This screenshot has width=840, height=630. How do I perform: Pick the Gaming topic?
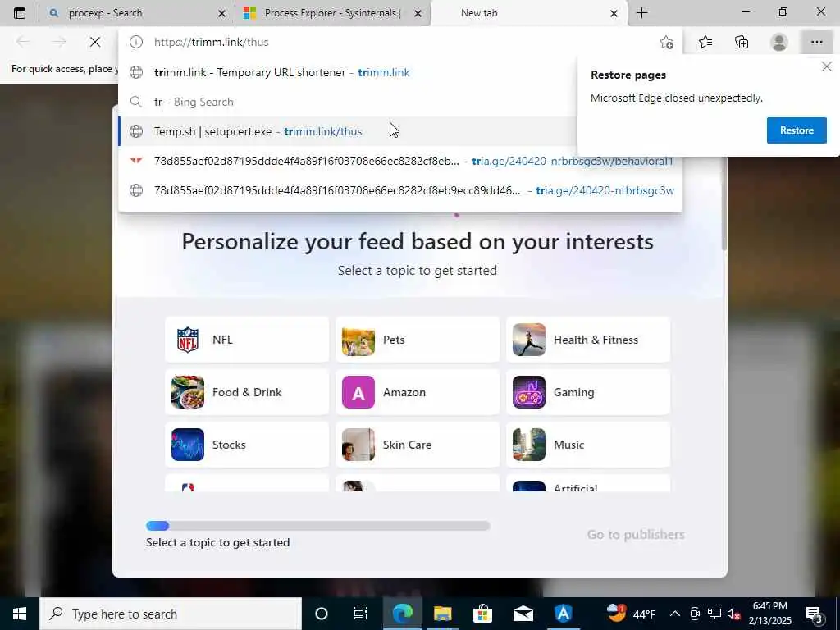coord(588,392)
